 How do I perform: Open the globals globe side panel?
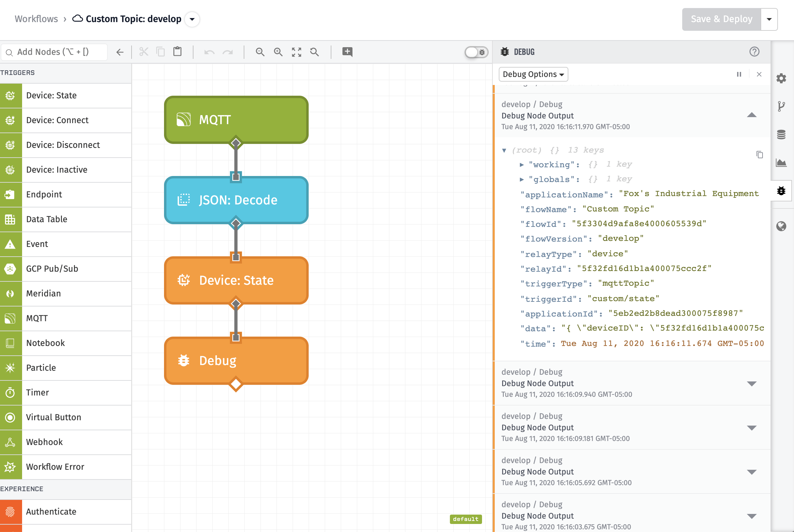(781, 226)
